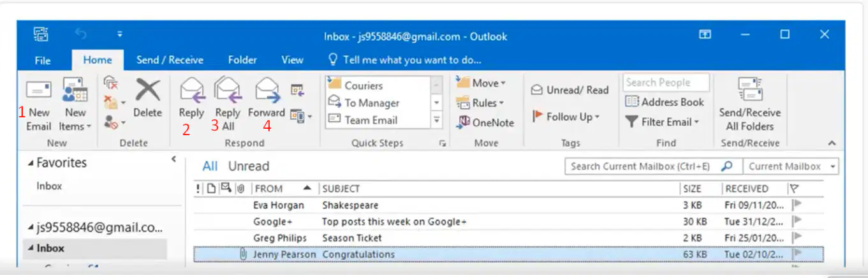Select the To Manager quick step
Image resolution: width=868 pixels, height=278 pixels.
click(378, 103)
